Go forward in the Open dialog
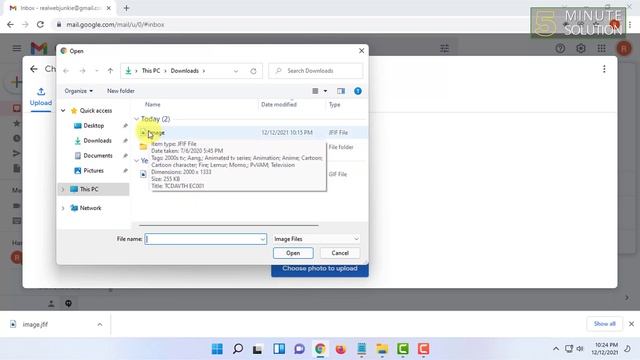This screenshot has height=360, width=640. click(82, 71)
